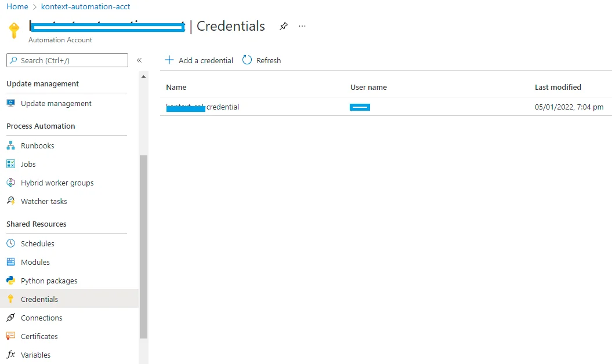Image resolution: width=612 pixels, height=364 pixels.
Task: Open Jobs from Process Automation
Action: 28,164
